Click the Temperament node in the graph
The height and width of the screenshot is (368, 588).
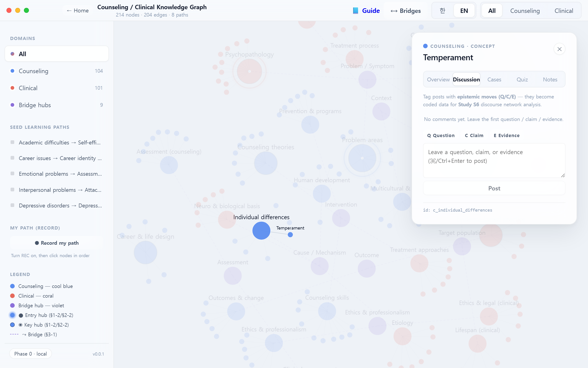point(290,235)
